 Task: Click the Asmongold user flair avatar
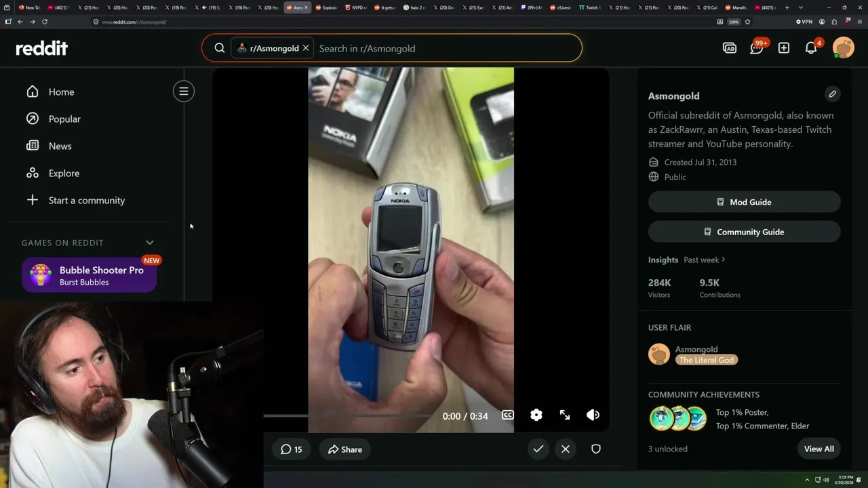click(x=659, y=354)
